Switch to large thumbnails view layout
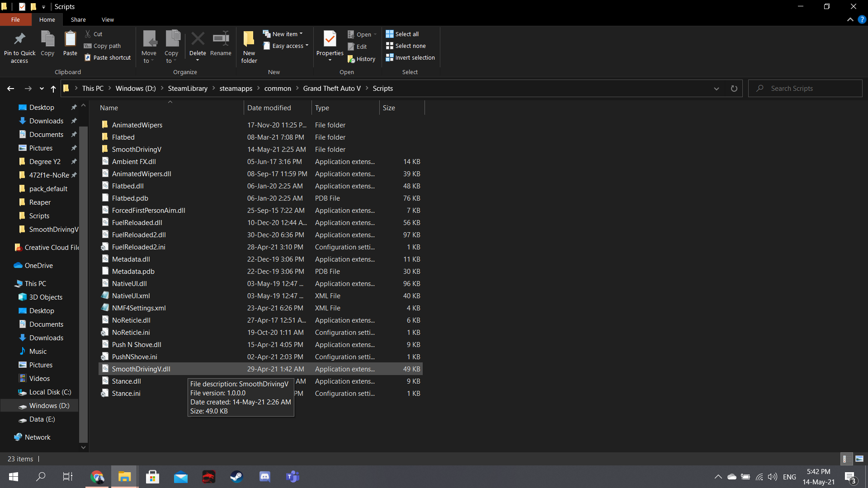 pyautogui.click(x=859, y=459)
